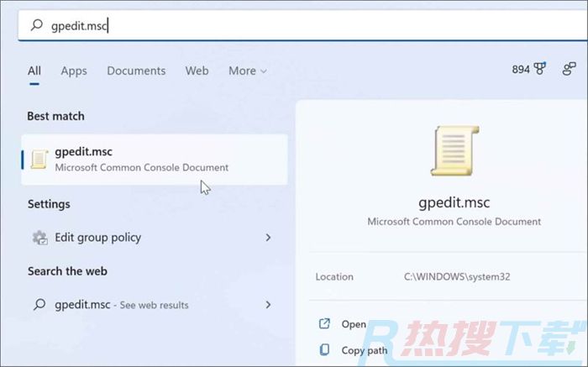Screen dimensions: 588x367
Task: Expand the More dropdown
Action: point(248,71)
